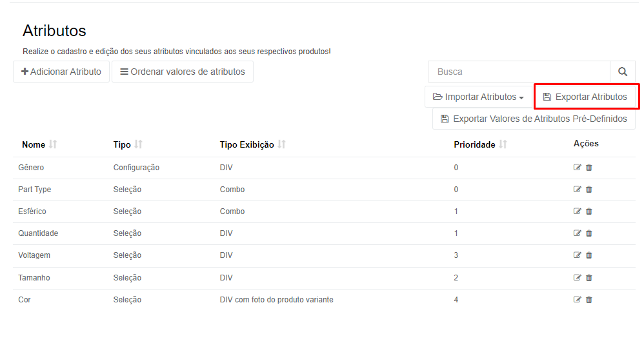Trash the Quantidade attribute
This screenshot has width=644, height=343.
[589, 233]
